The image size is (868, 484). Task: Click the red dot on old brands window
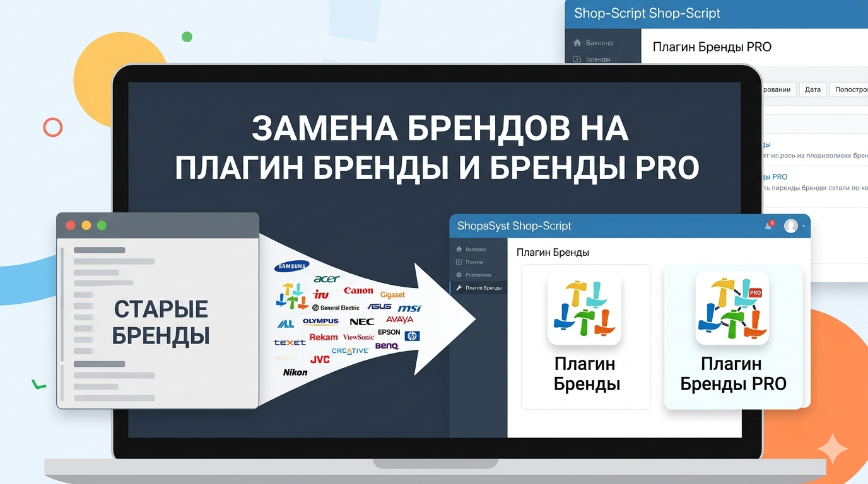71,226
